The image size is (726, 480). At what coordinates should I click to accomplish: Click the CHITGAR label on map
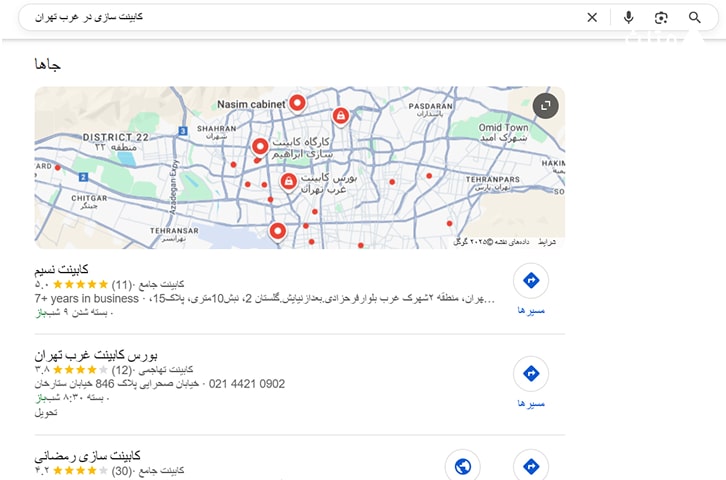(x=89, y=198)
